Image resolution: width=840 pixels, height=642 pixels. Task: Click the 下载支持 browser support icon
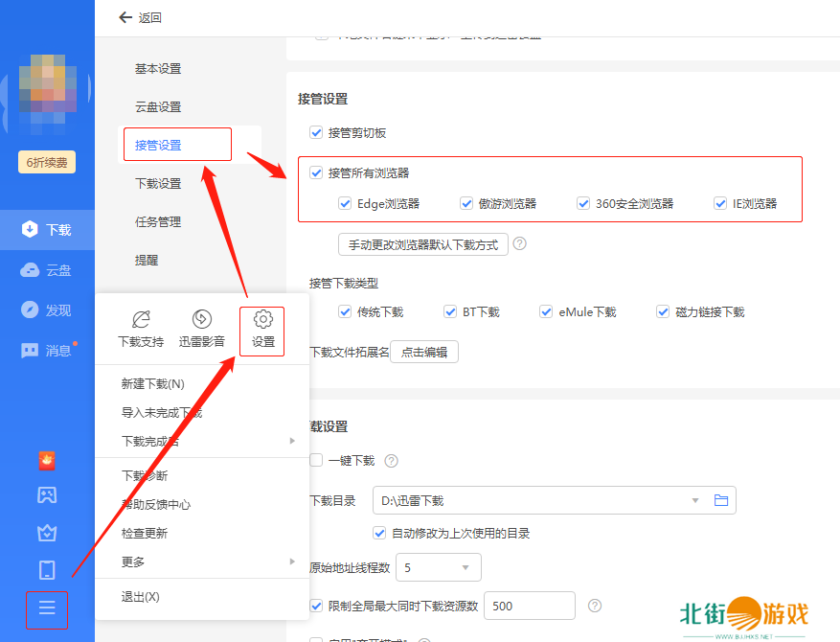click(x=140, y=320)
